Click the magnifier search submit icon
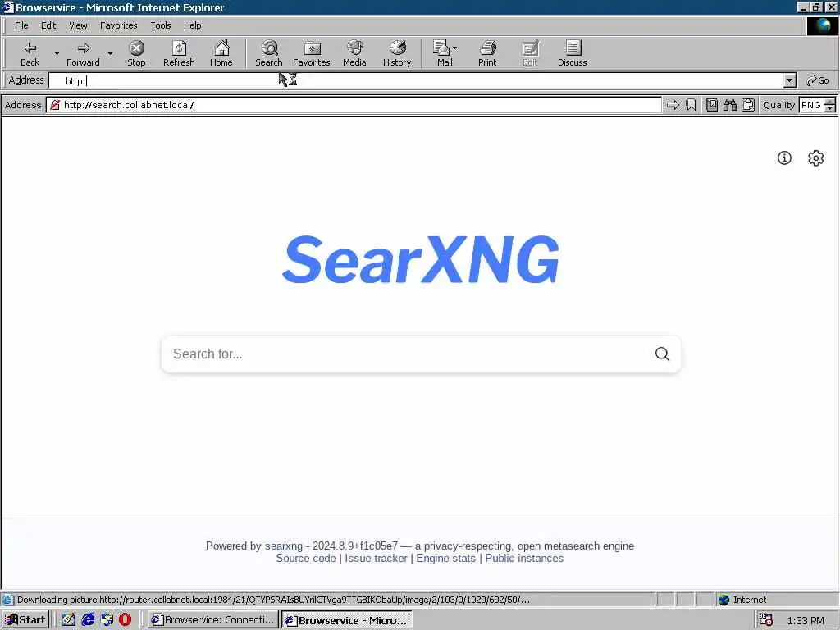 [662, 354]
